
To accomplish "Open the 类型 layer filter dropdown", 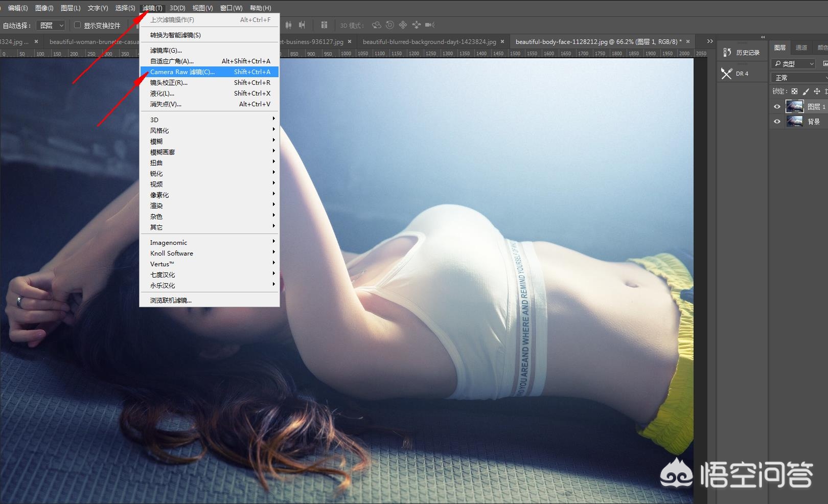I will coord(793,64).
